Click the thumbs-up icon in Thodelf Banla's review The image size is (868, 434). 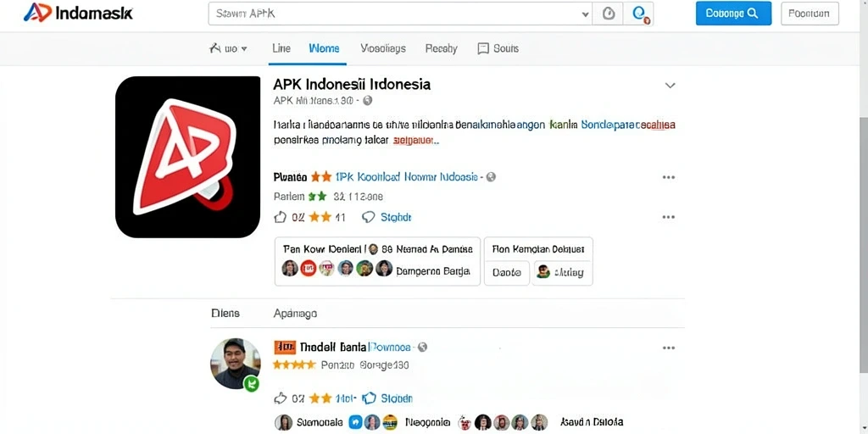coord(280,398)
